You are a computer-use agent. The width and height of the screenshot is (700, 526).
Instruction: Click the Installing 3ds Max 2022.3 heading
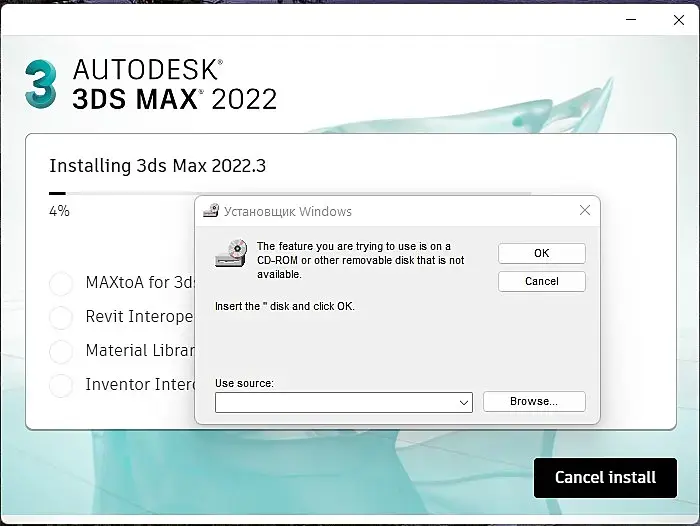(158, 166)
